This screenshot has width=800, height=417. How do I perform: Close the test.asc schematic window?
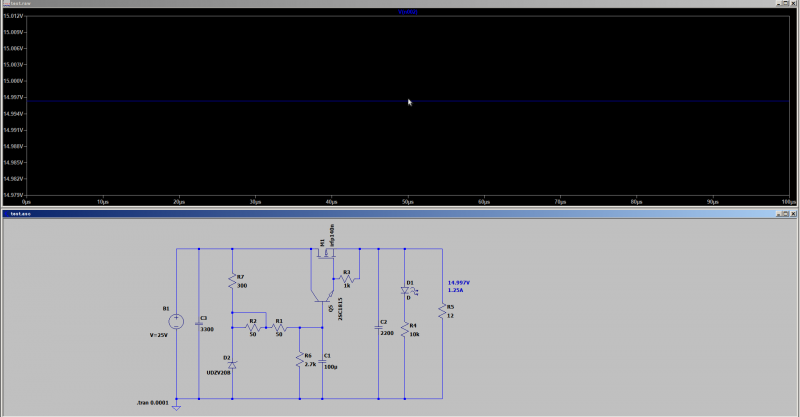coord(792,213)
